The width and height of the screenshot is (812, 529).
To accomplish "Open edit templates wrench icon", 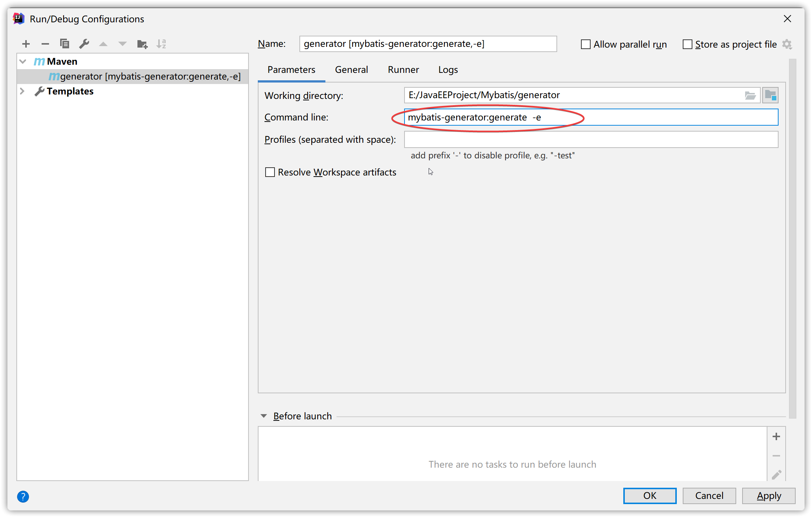I will (x=84, y=44).
